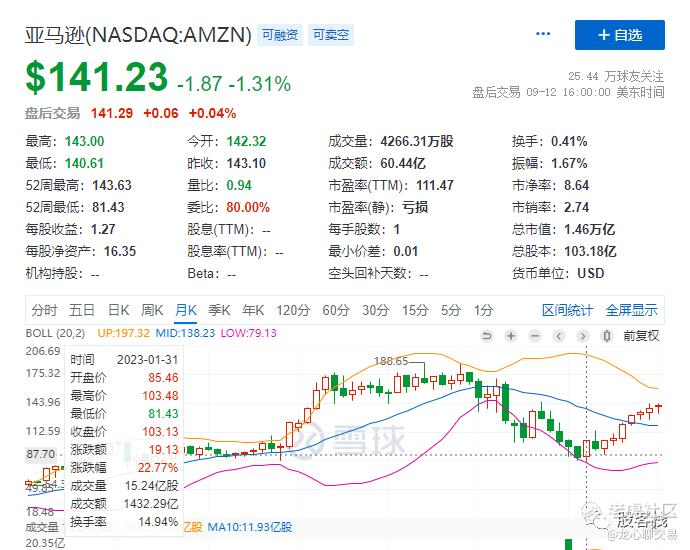The height and width of the screenshot is (550, 690).
Task: Click the 亚马逊(NASDAQ:AMZN) title
Action: [x=138, y=35]
